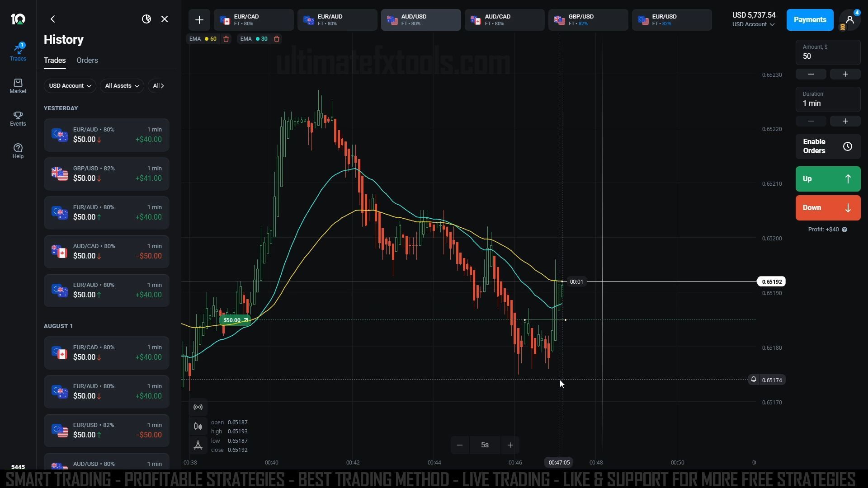Open EMA 30 indicator settings
This screenshot has width=868, height=488.
click(x=253, y=39)
